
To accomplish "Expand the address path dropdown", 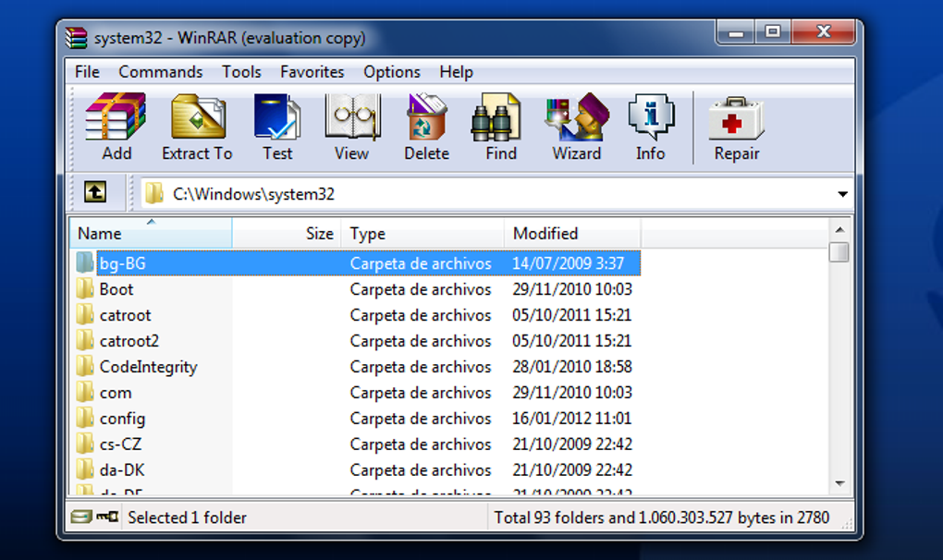I will [x=842, y=194].
